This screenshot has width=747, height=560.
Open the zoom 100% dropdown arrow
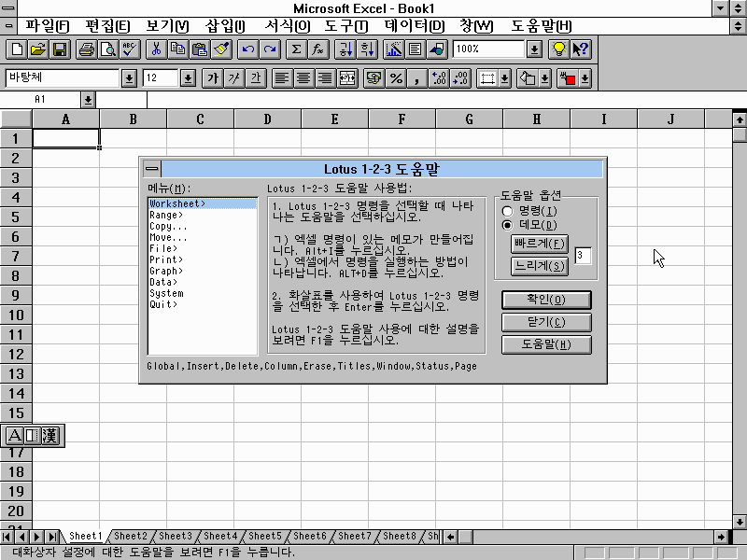point(534,49)
